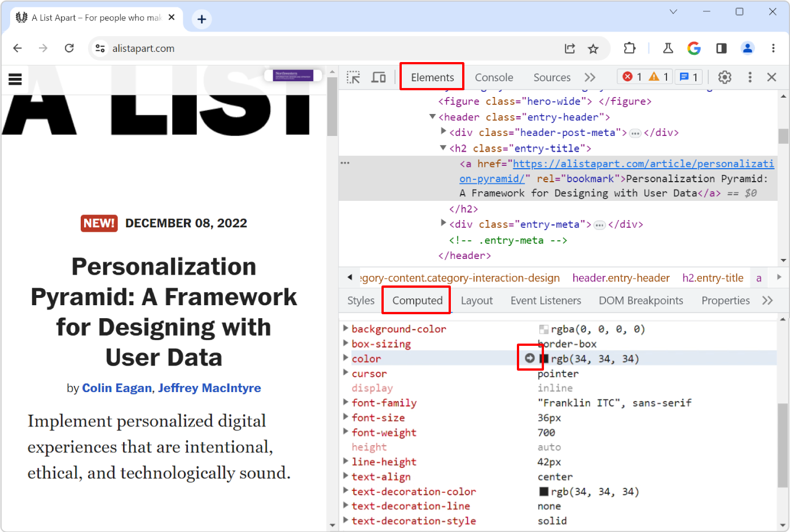Viewport: 790px width, 532px height.
Task: Select the inspect element cursor tool
Action: [353, 77]
